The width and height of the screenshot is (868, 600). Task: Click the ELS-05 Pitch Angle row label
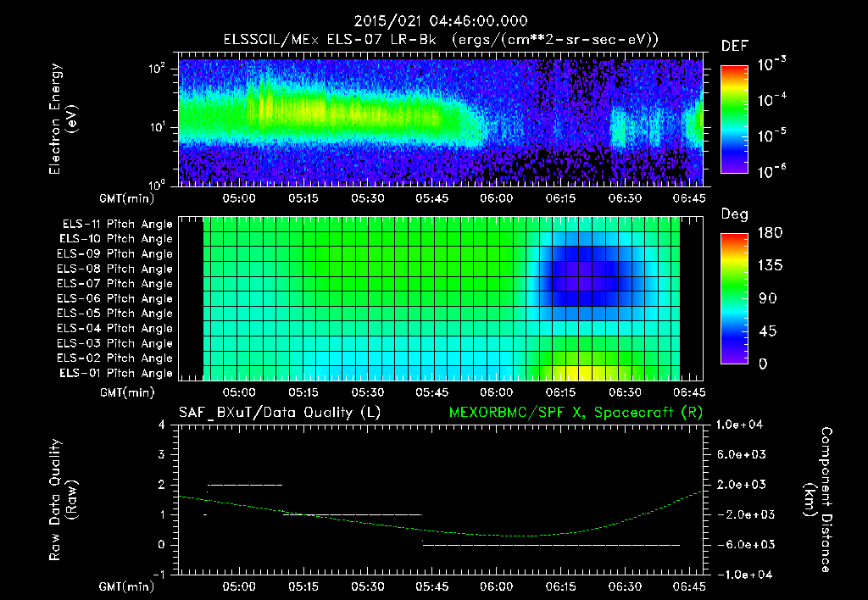pyautogui.click(x=115, y=314)
